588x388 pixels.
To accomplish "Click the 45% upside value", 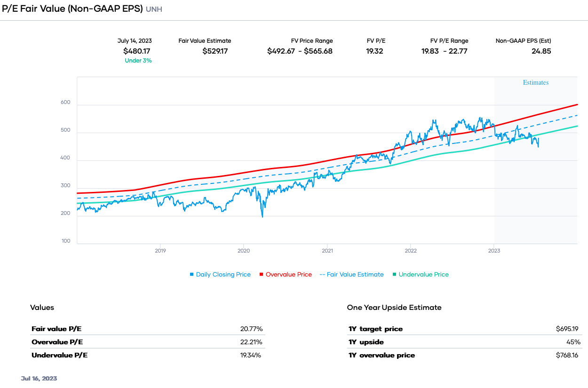I will [x=573, y=342].
